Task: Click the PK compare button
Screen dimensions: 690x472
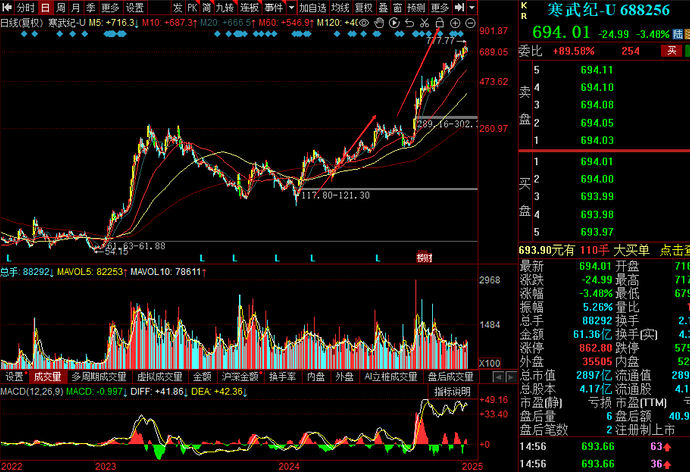Action: (192, 7)
